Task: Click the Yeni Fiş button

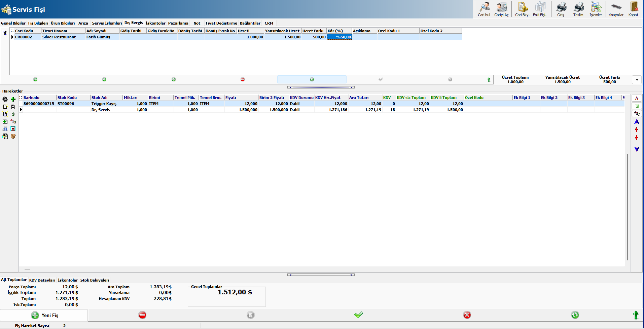Action: click(x=44, y=315)
